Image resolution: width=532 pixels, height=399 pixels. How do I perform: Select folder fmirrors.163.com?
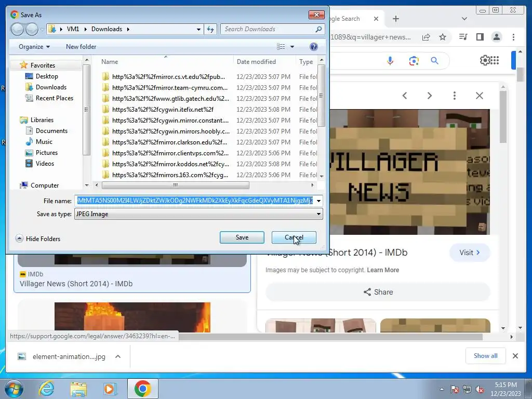[x=170, y=175]
